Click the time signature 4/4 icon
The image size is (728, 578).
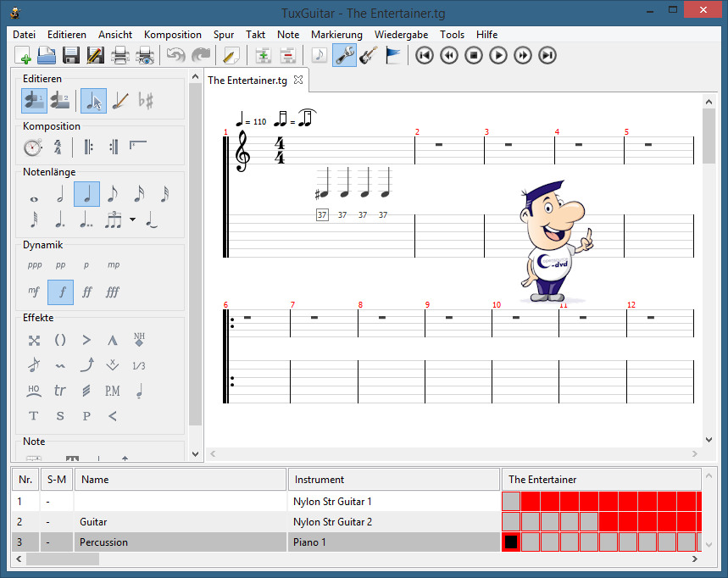(58, 147)
